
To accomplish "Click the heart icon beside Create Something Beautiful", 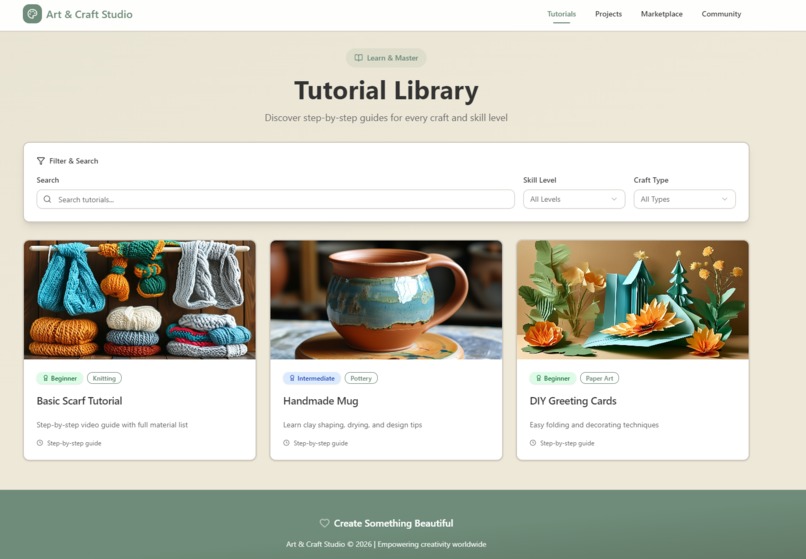I will [x=324, y=523].
